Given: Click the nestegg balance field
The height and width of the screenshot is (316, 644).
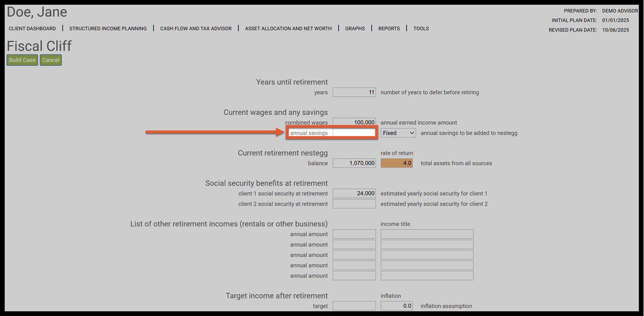Looking at the screenshot, I should click(x=354, y=163).
